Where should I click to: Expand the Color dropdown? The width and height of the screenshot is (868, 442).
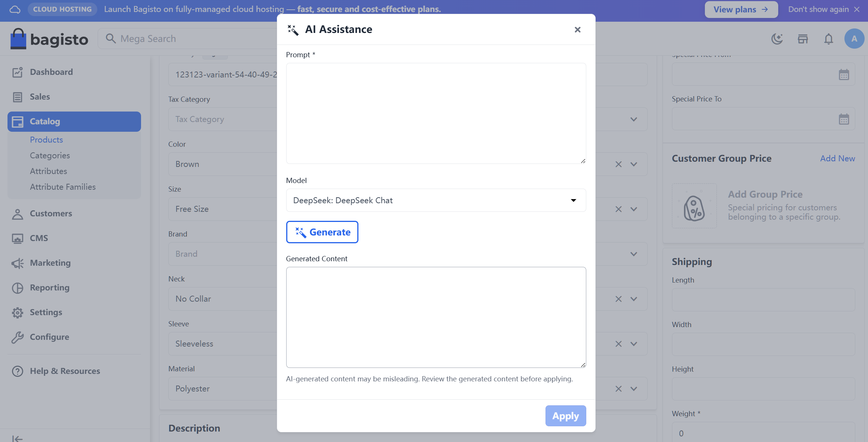click(633, 164)
